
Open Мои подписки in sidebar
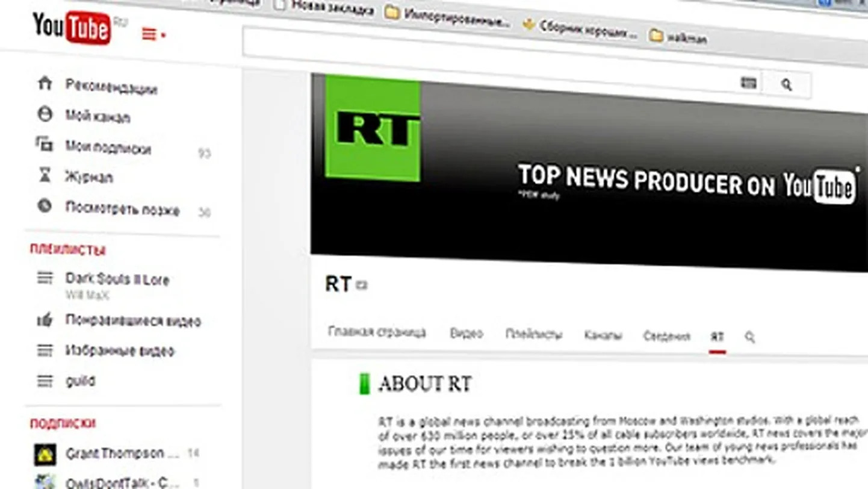coord(108,148)
